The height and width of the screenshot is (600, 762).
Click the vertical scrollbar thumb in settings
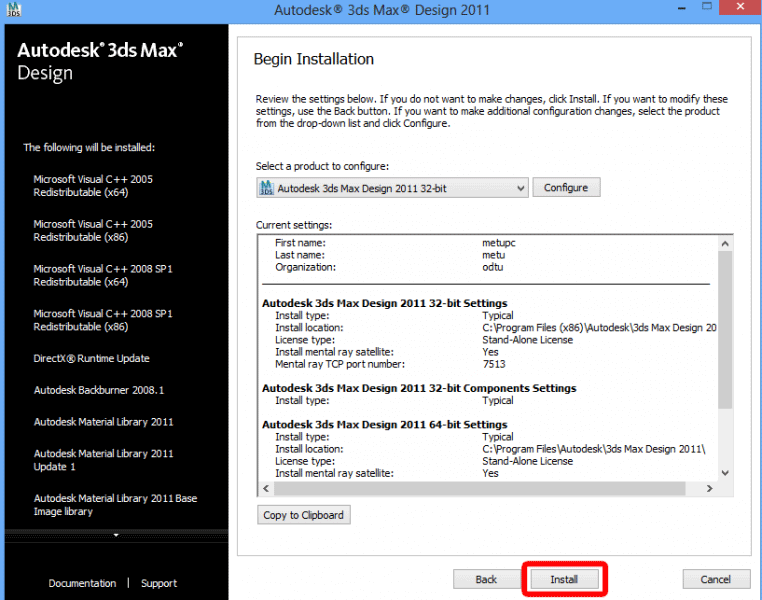725,330
